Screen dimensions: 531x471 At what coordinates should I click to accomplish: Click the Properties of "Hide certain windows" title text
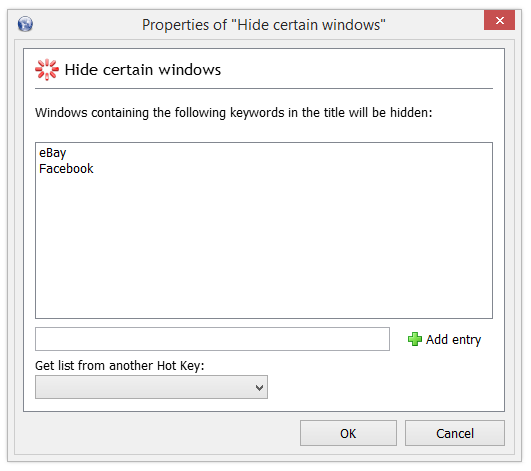[x=263, y=25]
